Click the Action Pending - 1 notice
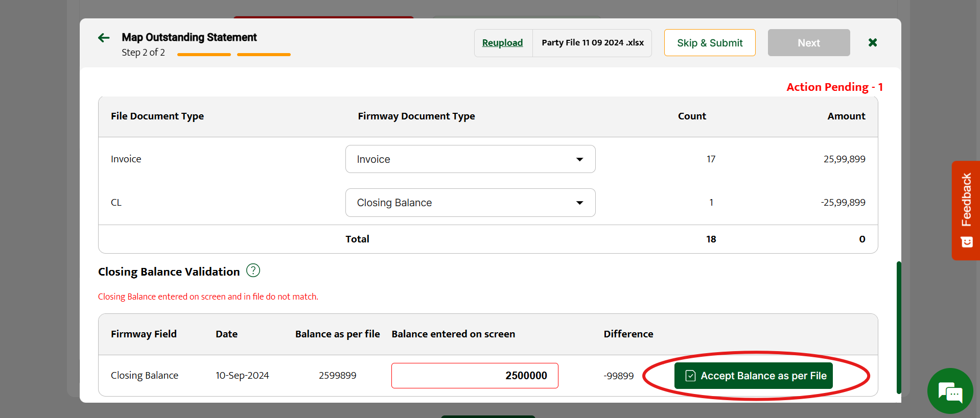Screen dimensions: 980x418 834,87
